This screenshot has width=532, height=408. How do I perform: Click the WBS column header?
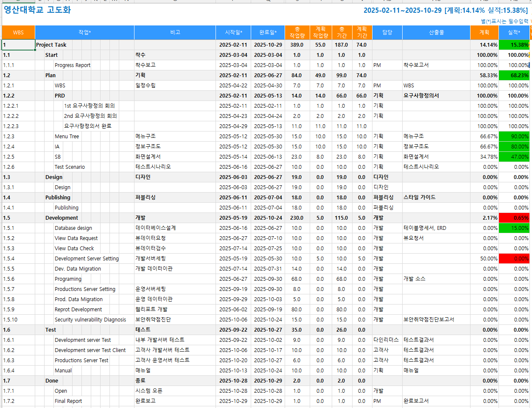click(x=18, y=32)
